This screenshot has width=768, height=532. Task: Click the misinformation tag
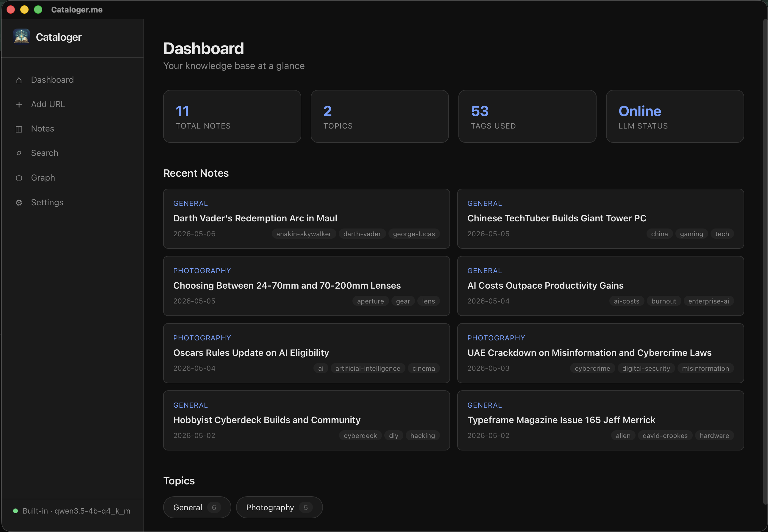(x=705, y=369)
